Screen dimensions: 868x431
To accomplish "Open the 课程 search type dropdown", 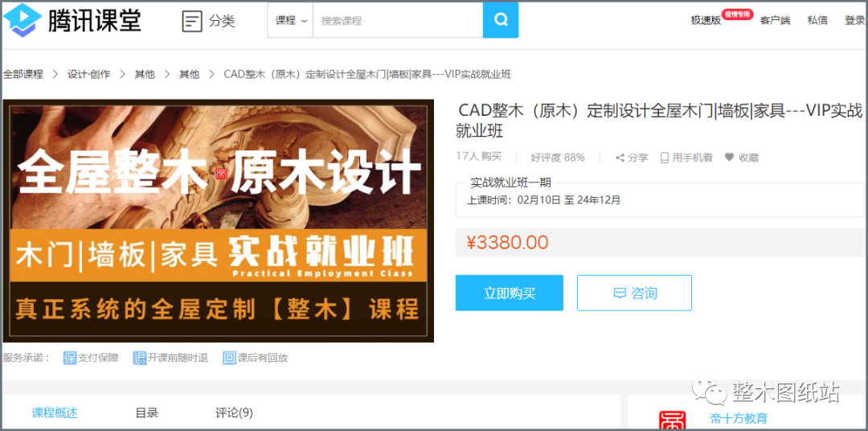I will click(291, 21).
